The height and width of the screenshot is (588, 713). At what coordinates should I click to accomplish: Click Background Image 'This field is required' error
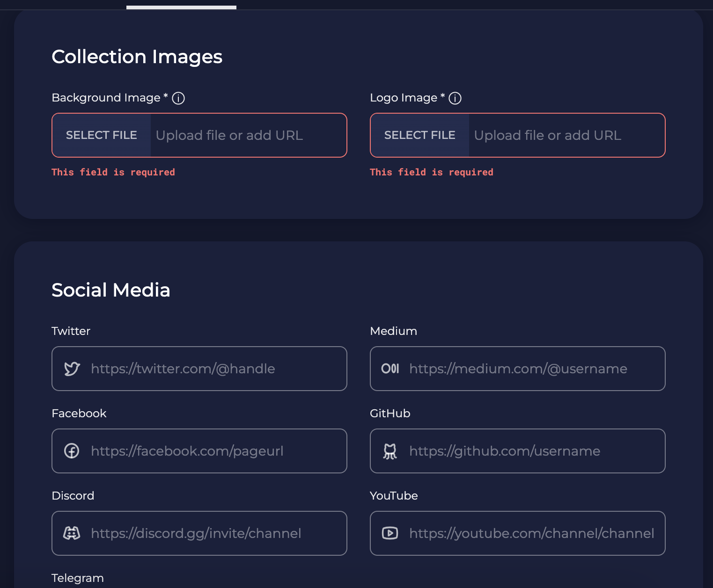pyautogui.click(x=113, y=172)
